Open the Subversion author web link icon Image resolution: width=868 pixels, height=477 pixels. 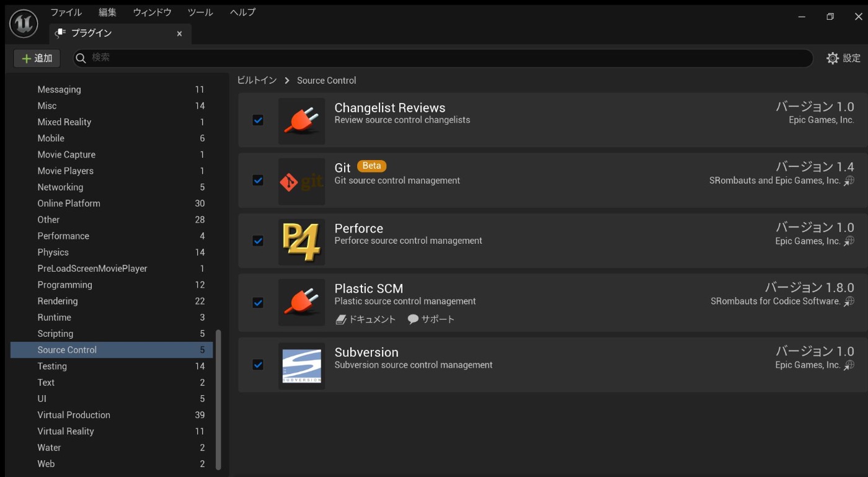coord(849,365)
